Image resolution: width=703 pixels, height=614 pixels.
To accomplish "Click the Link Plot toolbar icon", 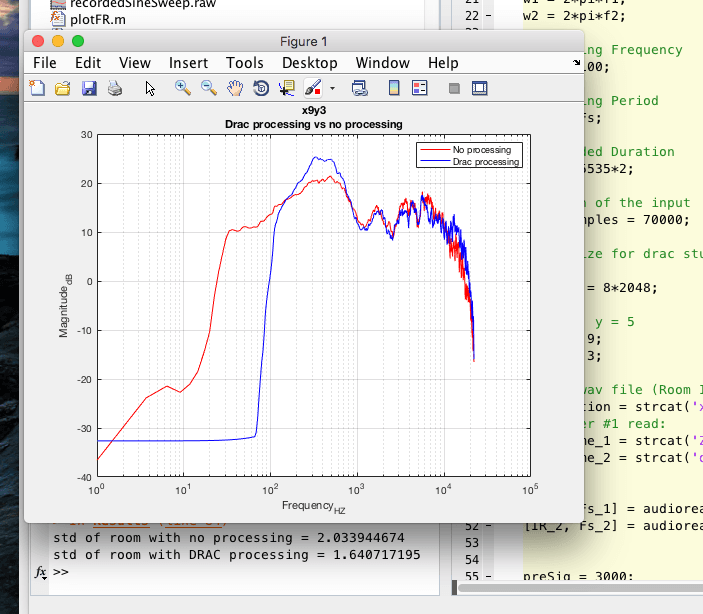I will click(x=359, y=88).
